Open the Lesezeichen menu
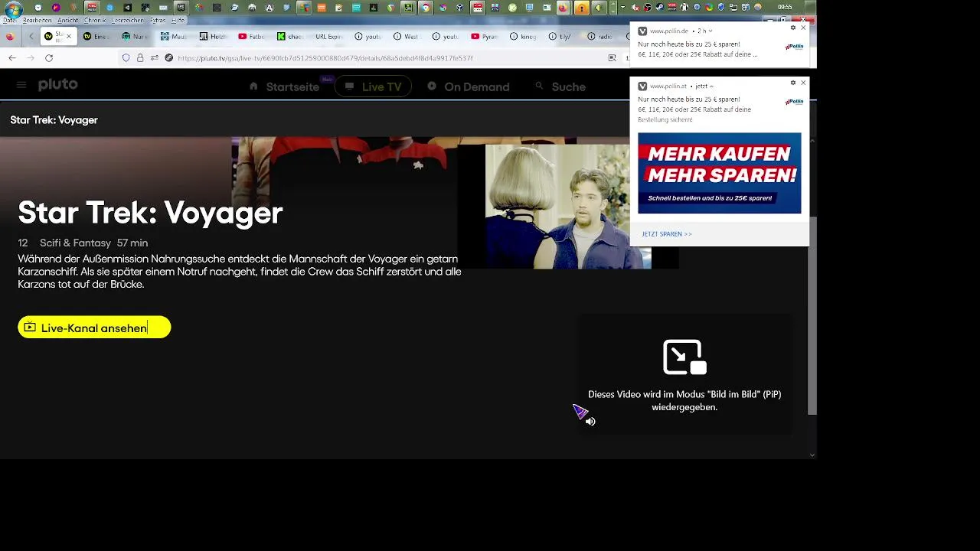The height and width of the screenshot is (551, 980). [x=128, y=20]
